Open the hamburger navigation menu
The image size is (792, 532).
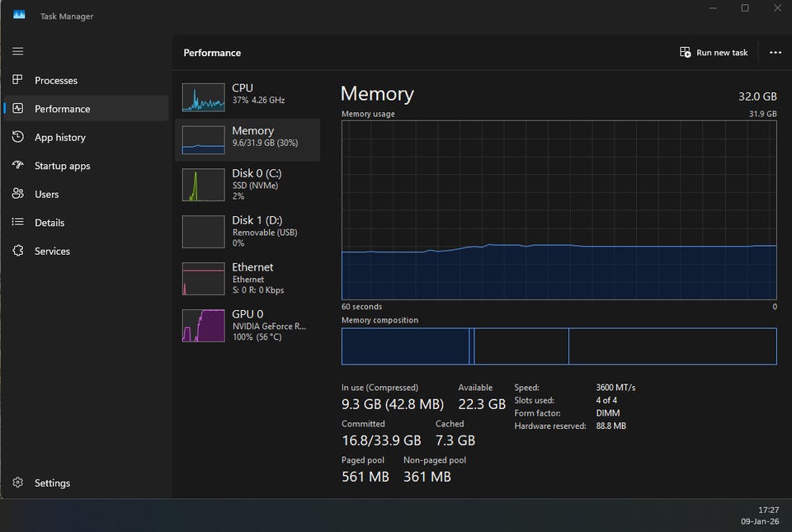click(17, 51)
